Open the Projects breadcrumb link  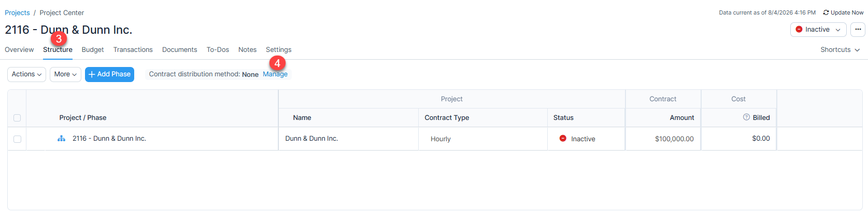coord(17,12)
